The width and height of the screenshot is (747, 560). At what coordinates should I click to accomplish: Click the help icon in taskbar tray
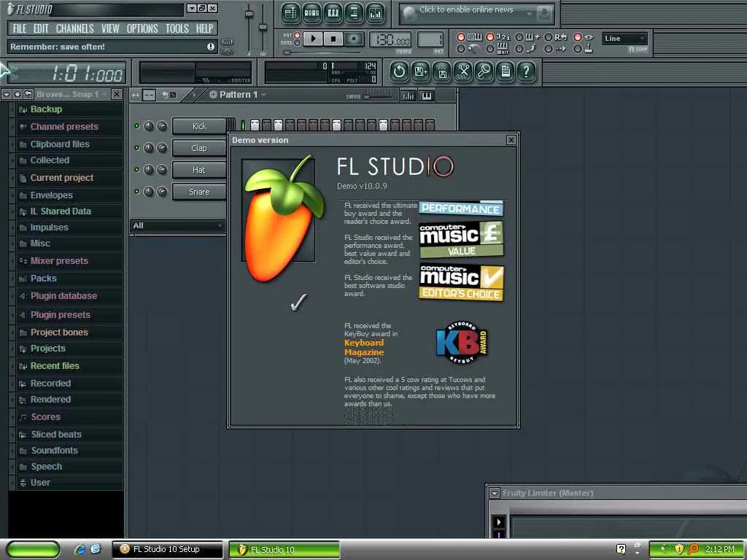click(x=621, y=549)
